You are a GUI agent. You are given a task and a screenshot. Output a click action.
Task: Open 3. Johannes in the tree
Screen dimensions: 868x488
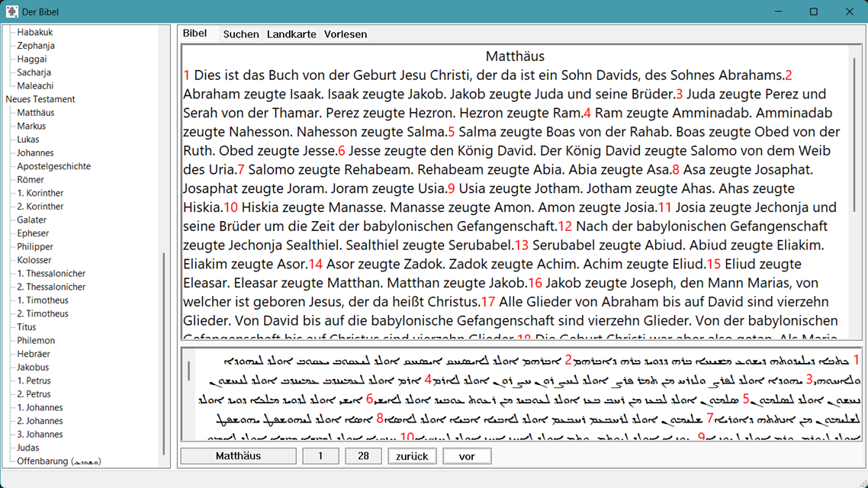pyautogui.click(x=40, y=435)
